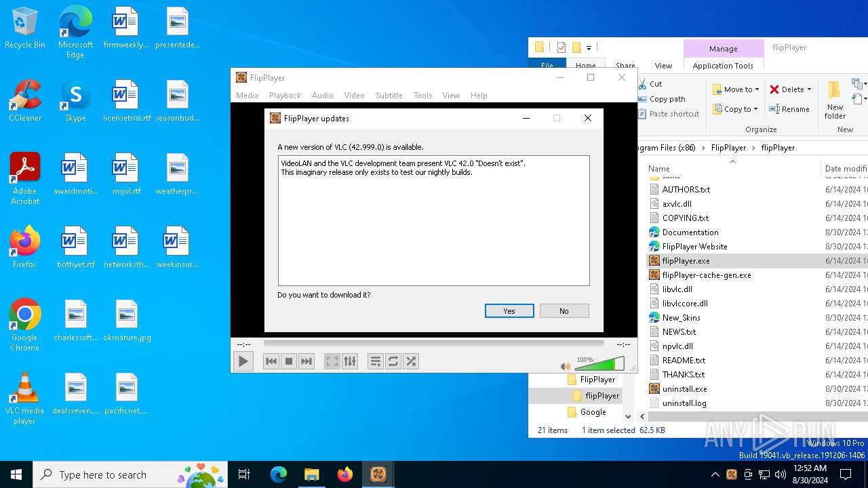Open the Audio menu
The height and width of the screenshot is (488, 868).
point(322,96)
